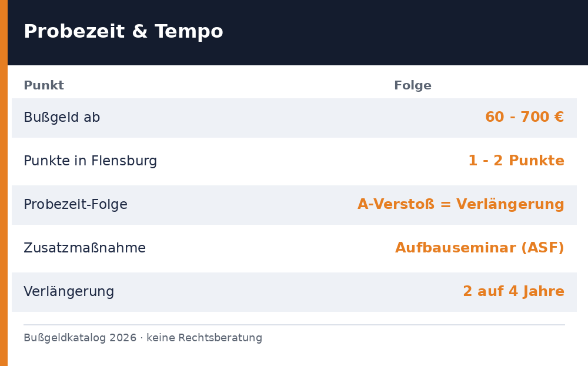
Task: Select the Zusatzmaßnahme row label
Action: 85,248
